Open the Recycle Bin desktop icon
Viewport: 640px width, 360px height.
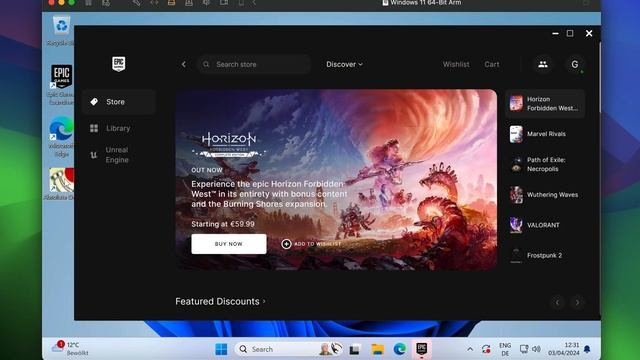click(62, 31)
